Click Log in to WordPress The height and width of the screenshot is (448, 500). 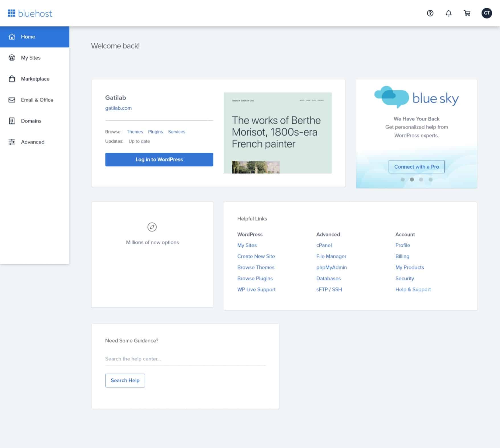[x=159, y=159]
